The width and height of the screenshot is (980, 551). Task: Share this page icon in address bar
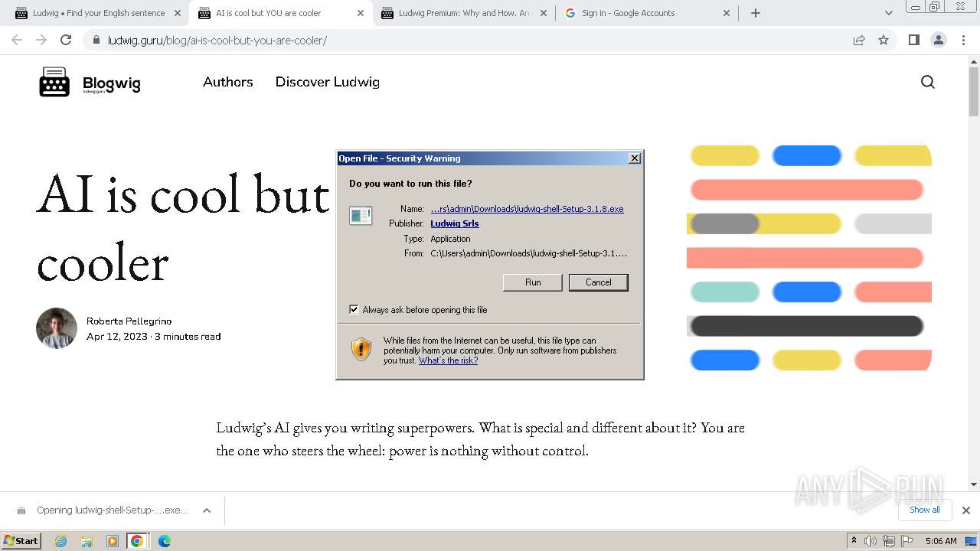(x=859, y=40)
